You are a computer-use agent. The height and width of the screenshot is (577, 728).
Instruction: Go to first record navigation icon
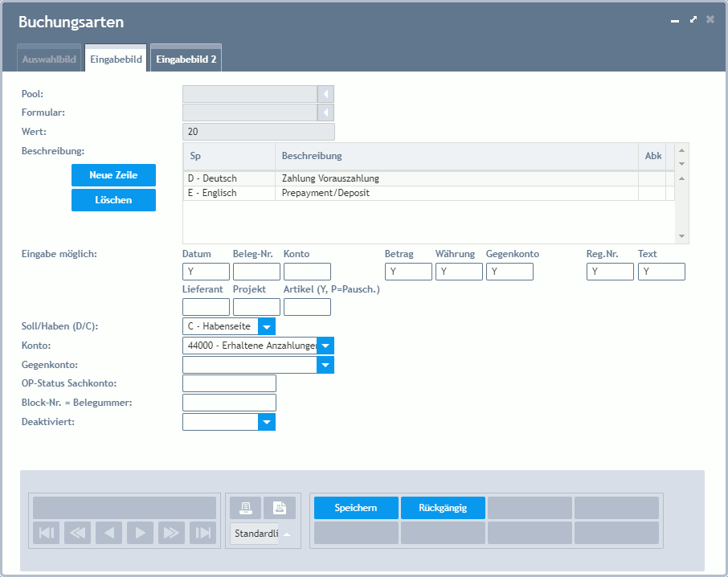click(46, 533)
